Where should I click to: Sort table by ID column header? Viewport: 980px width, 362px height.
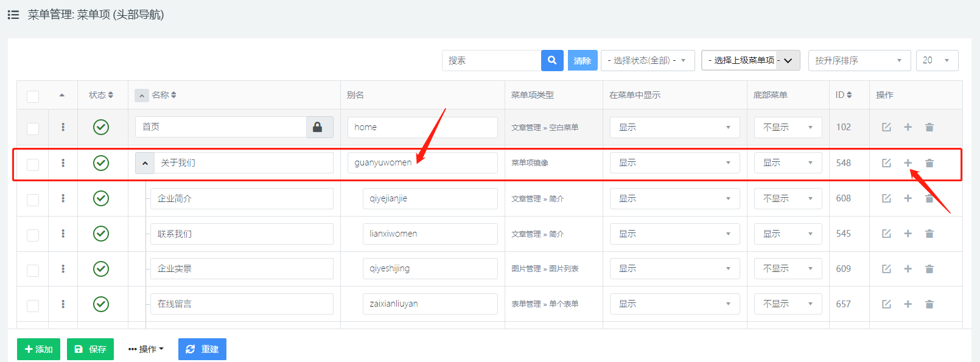(x=843, y=95)
